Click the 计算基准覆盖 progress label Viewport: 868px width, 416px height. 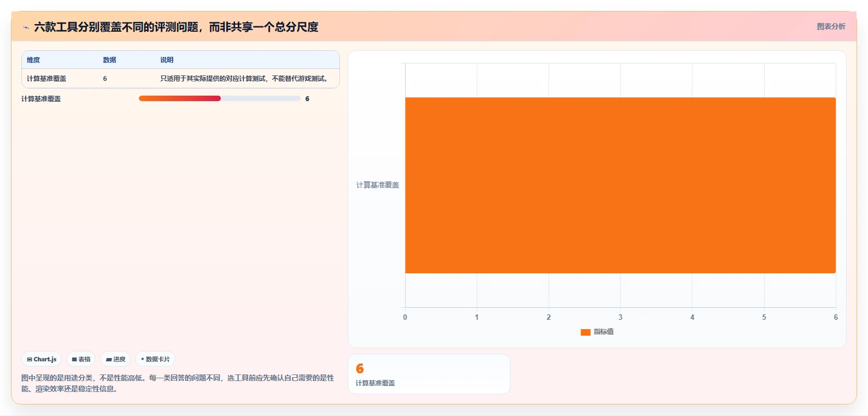[41, 99]
